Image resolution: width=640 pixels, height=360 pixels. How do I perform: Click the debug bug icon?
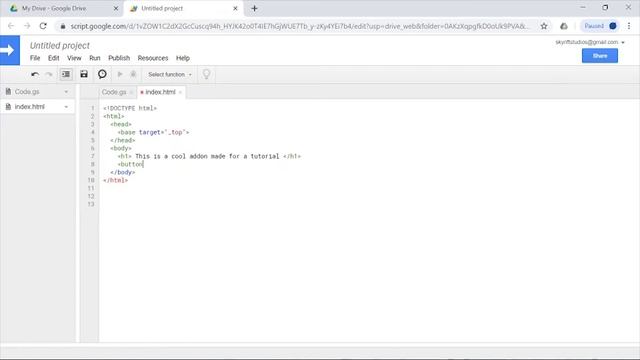(133, 74)
